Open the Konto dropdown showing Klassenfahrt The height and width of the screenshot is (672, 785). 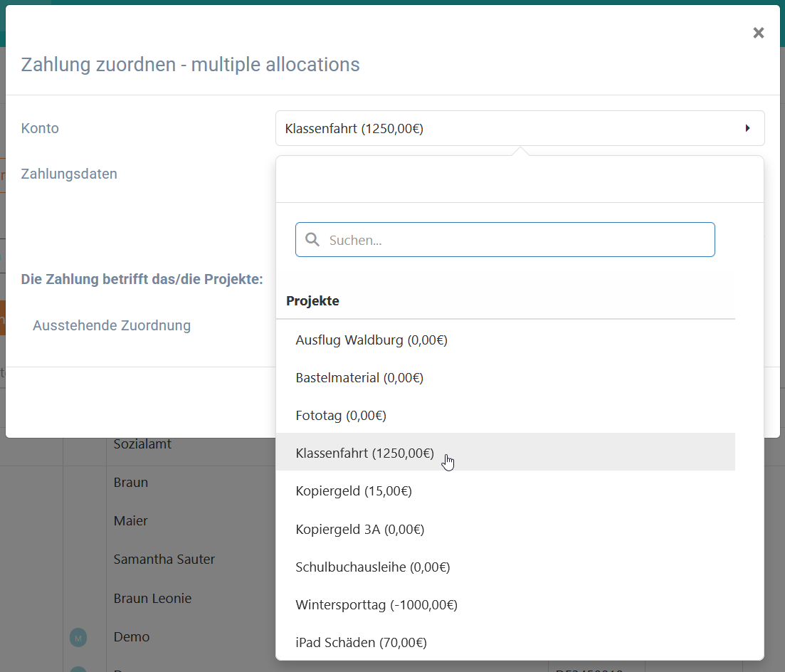tap(520, 129)
